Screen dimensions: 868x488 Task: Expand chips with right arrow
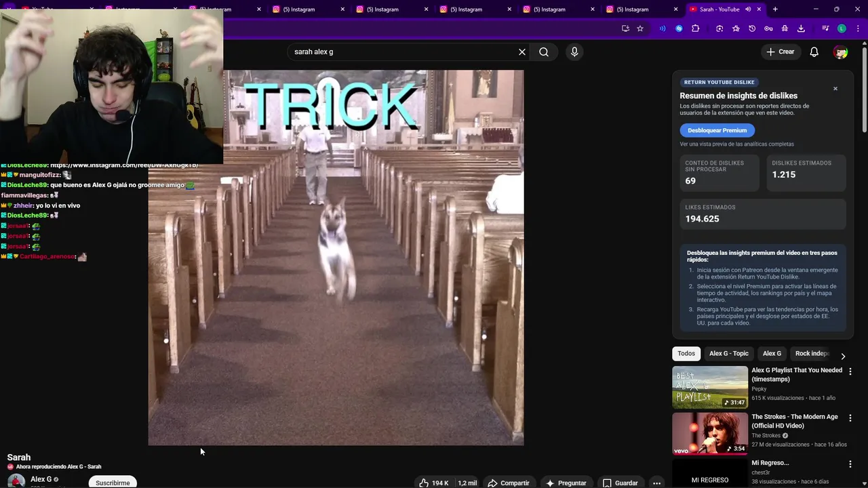(843, 356)
